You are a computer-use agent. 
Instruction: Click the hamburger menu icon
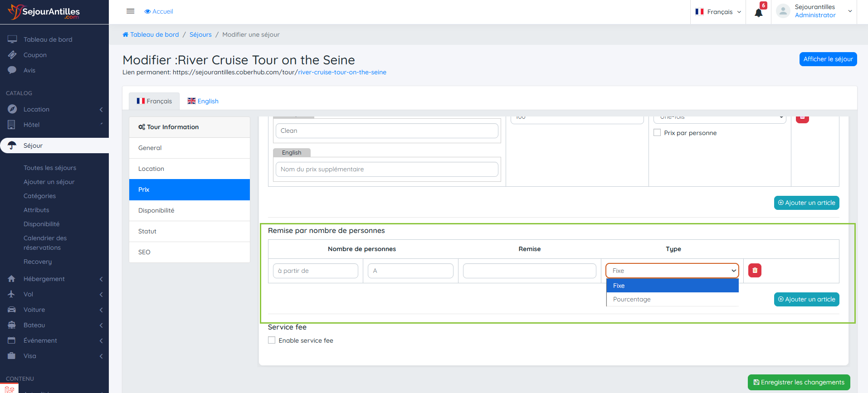130,11
